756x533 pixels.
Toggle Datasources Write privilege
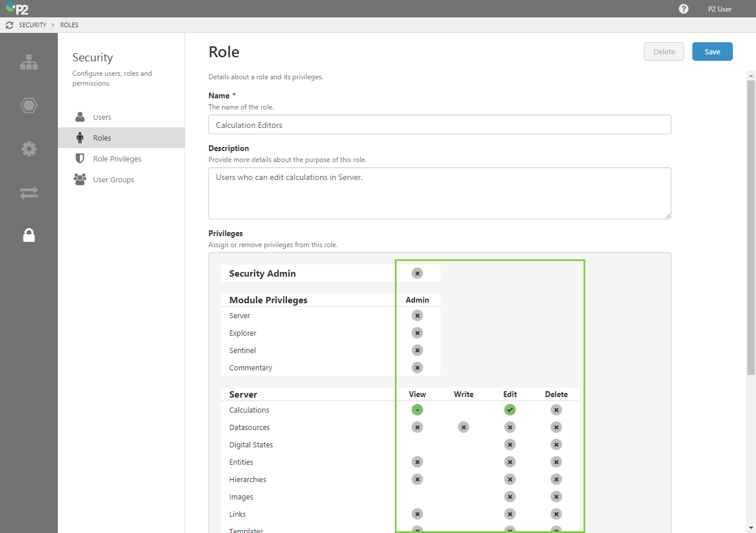point(464,427)
